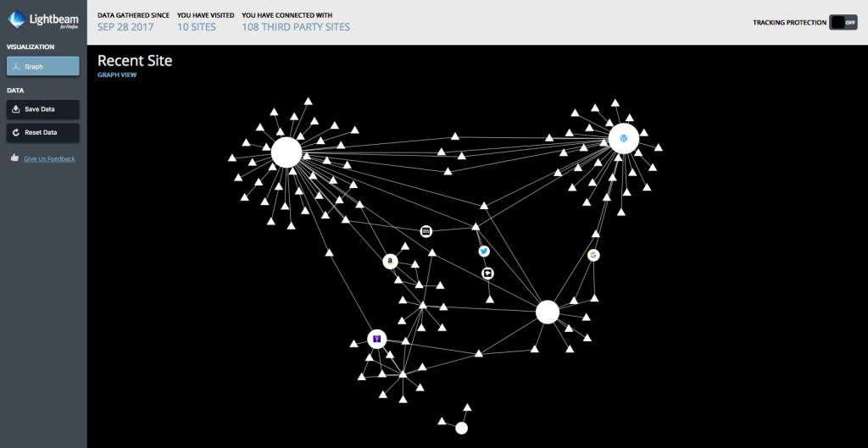Click the 'GRAPH VIEW' label
Screen dimensions: 868x448
117,75
